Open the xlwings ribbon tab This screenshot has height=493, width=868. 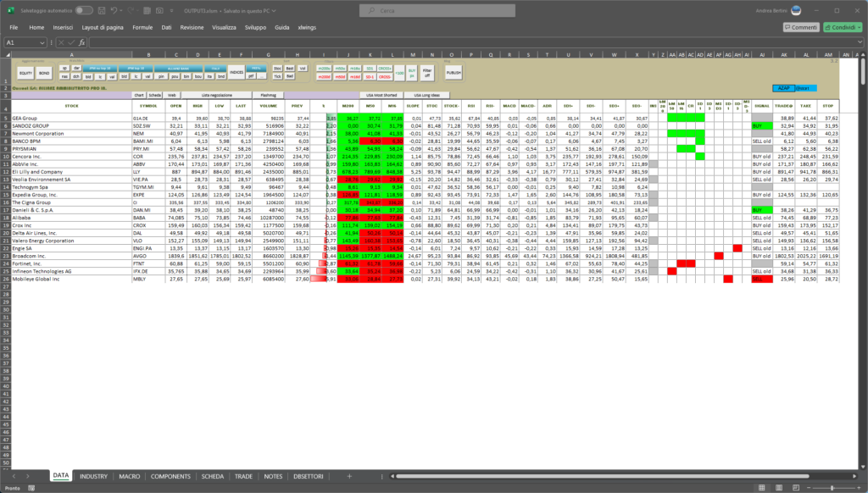click(x=307, y=27)
